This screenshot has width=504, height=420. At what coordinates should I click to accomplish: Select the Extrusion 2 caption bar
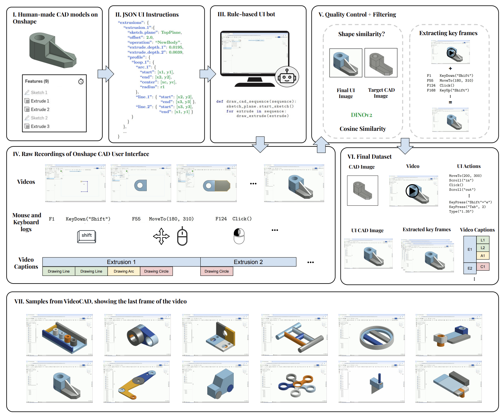[x=248, y=262]
